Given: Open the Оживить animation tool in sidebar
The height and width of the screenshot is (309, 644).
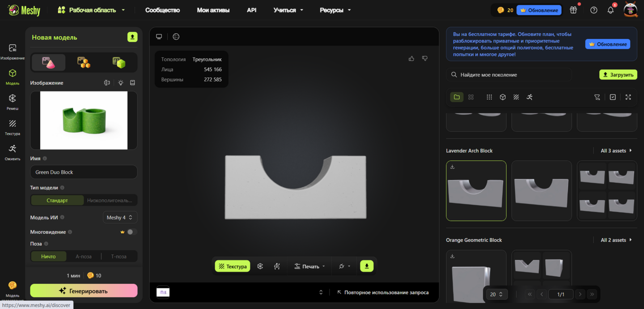Looking at the screenshot, I should (13, 152).
